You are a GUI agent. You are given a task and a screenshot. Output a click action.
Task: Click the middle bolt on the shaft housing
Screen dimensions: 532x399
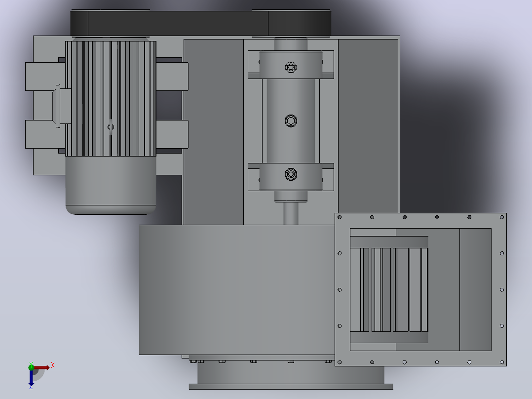tap(291, 120)
